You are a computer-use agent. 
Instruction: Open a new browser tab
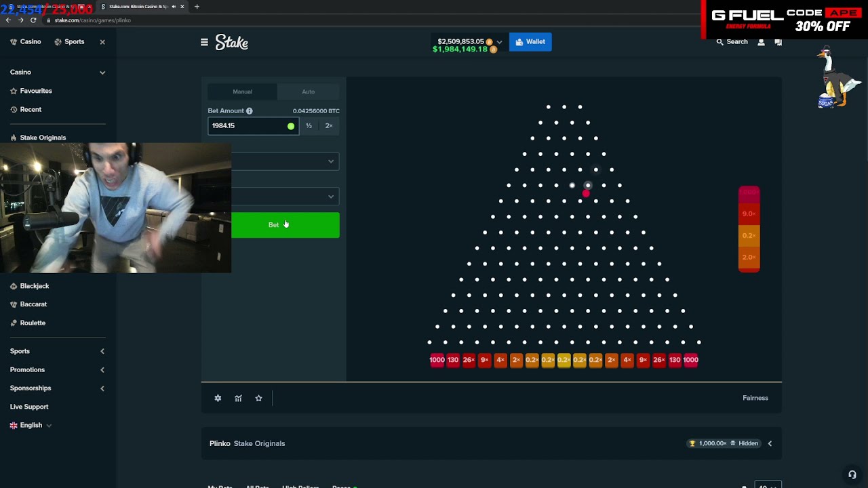pos(197,7)
